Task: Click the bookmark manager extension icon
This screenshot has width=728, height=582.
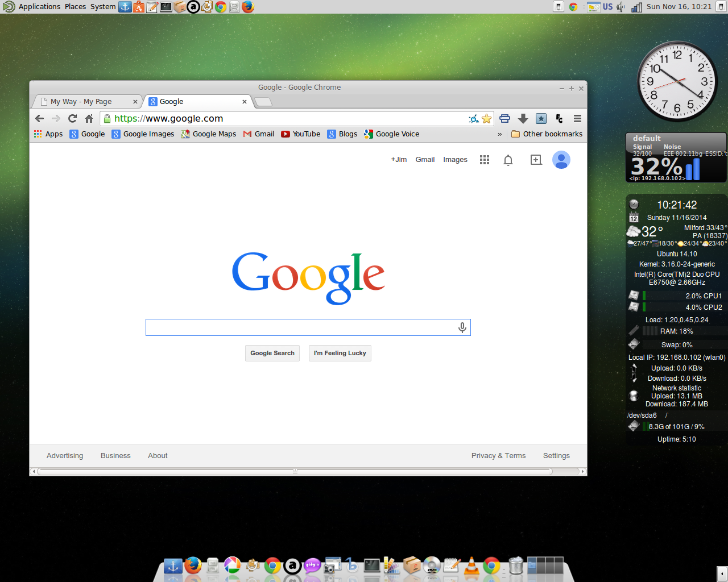Action: coord(541,118)
